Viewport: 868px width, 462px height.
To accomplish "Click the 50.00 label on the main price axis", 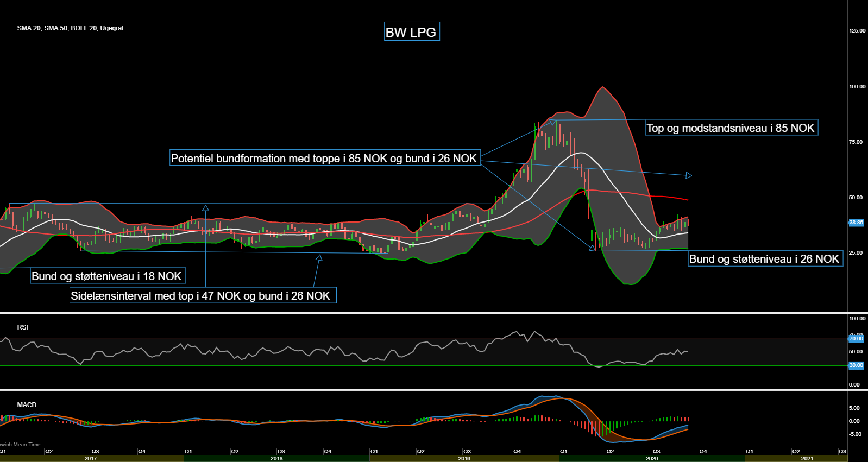I will (x=856, y=198).
